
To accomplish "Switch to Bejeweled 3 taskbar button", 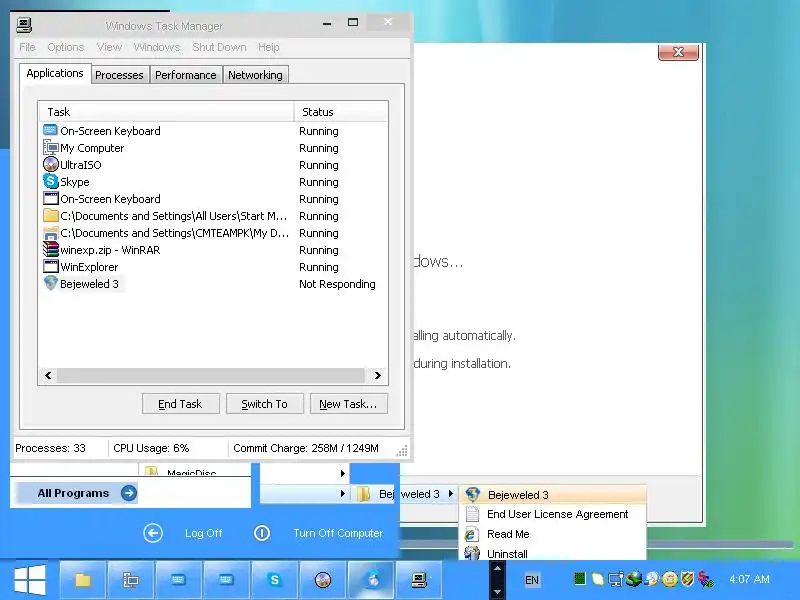I will pos(371,580).
